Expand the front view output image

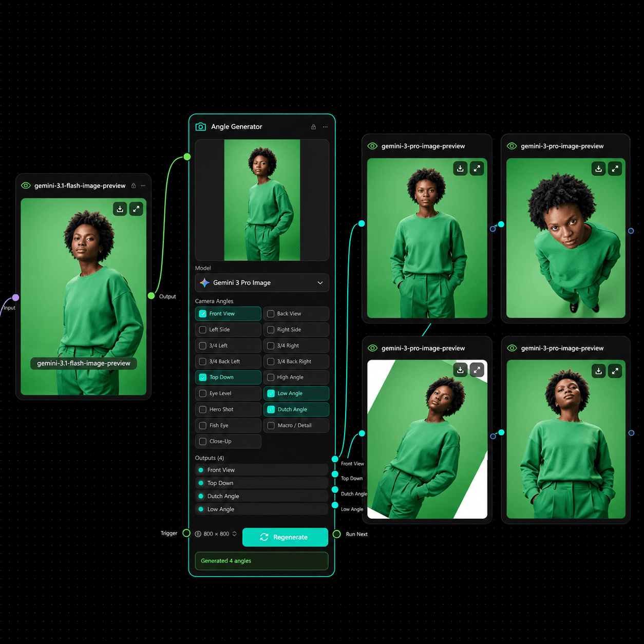tap(477, 168)
